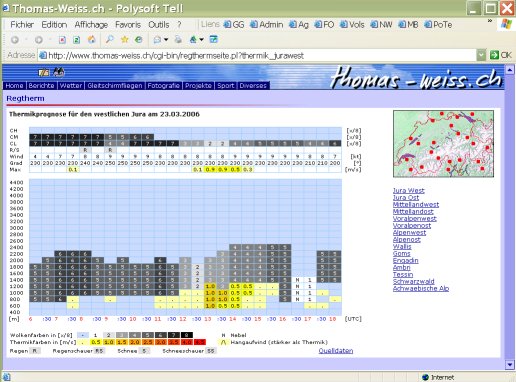Open the Search magnifier icon
516x382 pixels.
[x=110, y=39]
